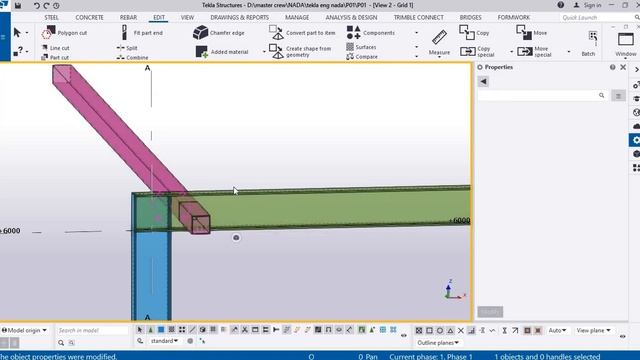Image resolution: width=640 pixels, height=360 pixels.
Task: Toggle snap to end points square
Action: tap(429, 331)
